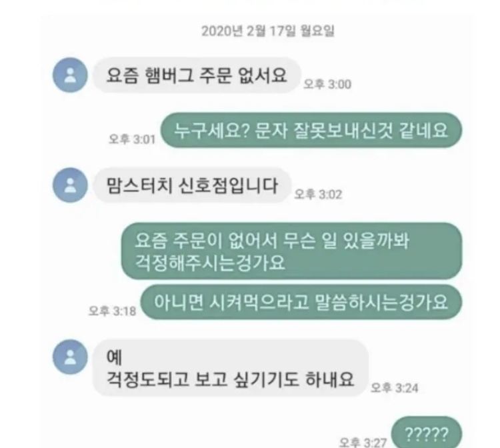Click the '오후 3:00' timestamp
The image size is (500, 448).
[327, 84]
